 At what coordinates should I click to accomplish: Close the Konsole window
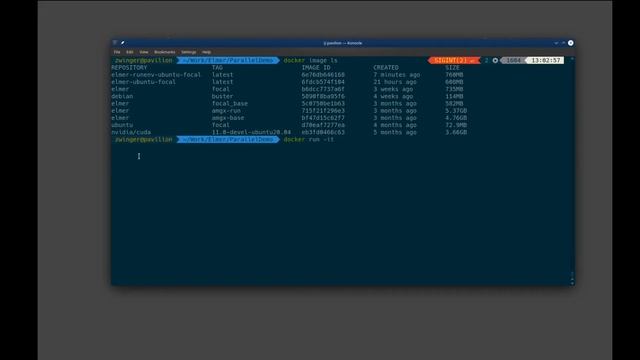[571, 43]
